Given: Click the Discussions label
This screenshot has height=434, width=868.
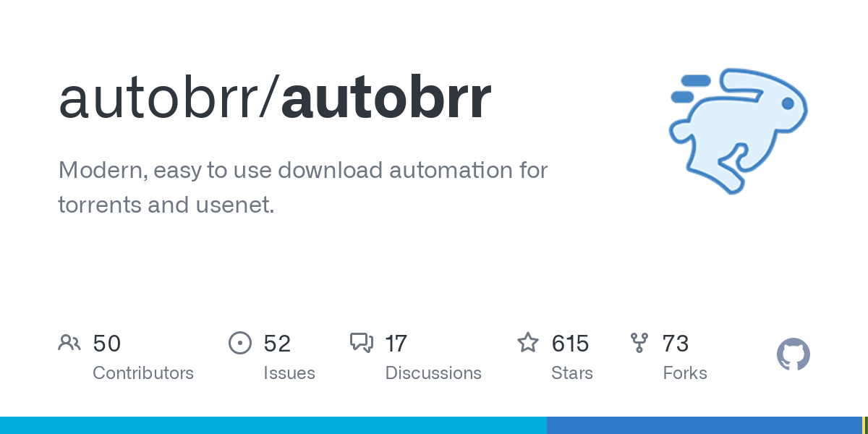Looking at the screenshot, I should [x=433, y=373].
